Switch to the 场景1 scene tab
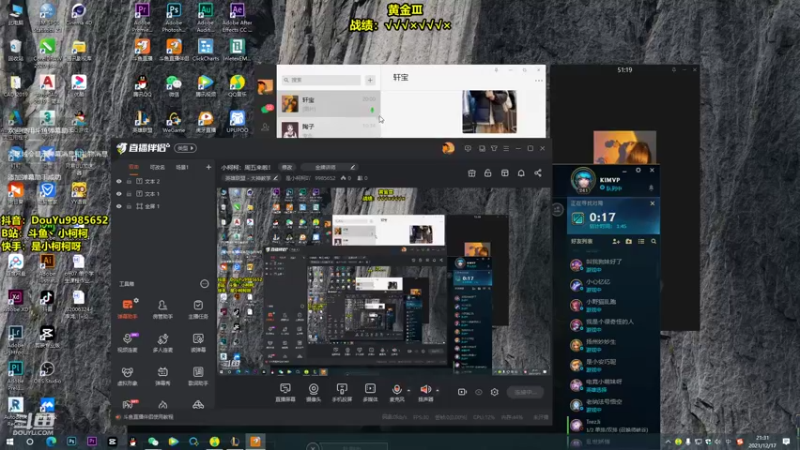 (182, 167)
